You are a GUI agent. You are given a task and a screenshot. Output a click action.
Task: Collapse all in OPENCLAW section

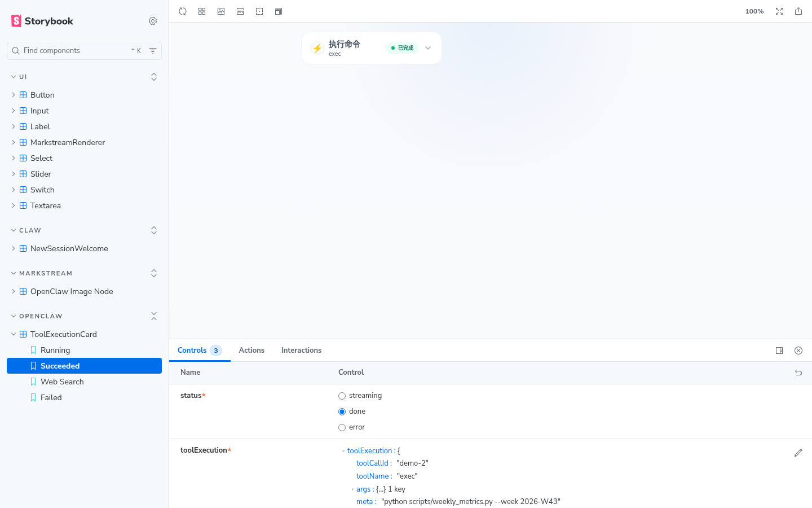click(154, 316)
